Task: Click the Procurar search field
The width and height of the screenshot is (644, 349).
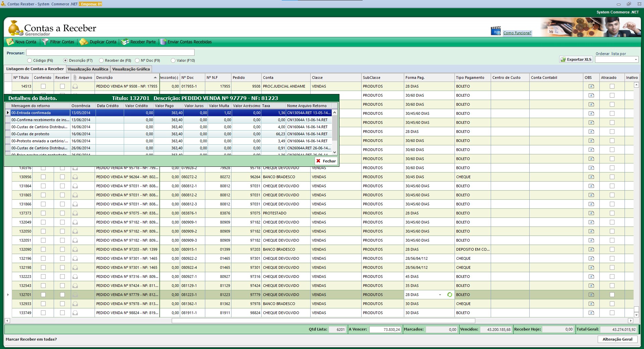Action: pos(110,53)
